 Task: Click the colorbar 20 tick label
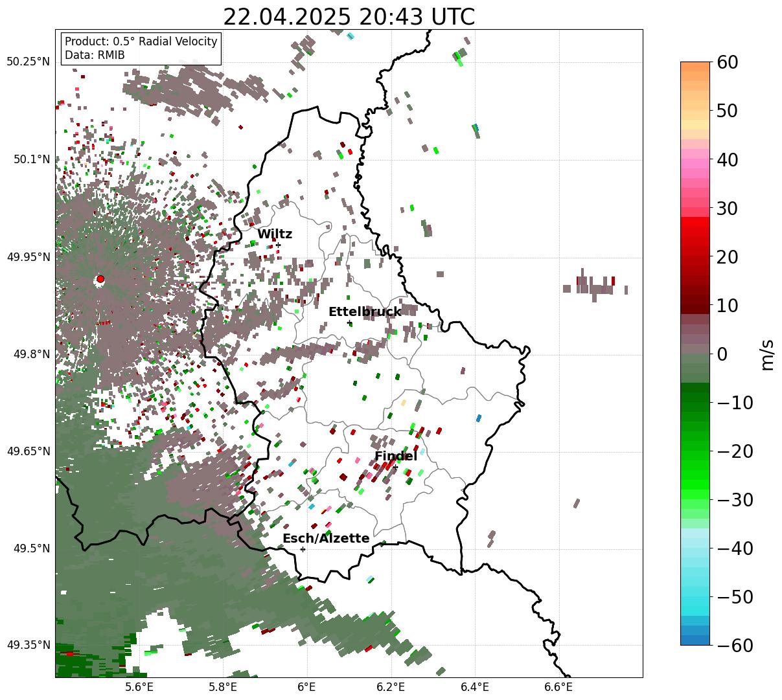[727, 256]
